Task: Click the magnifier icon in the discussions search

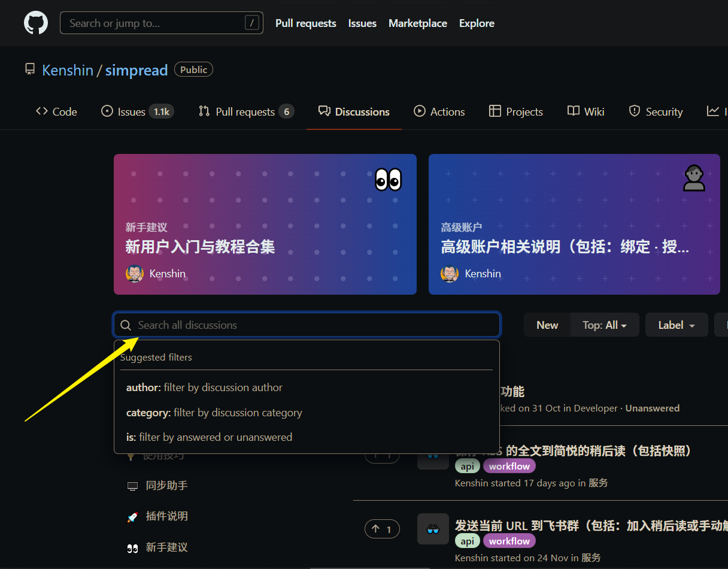Action: (126, 325)
